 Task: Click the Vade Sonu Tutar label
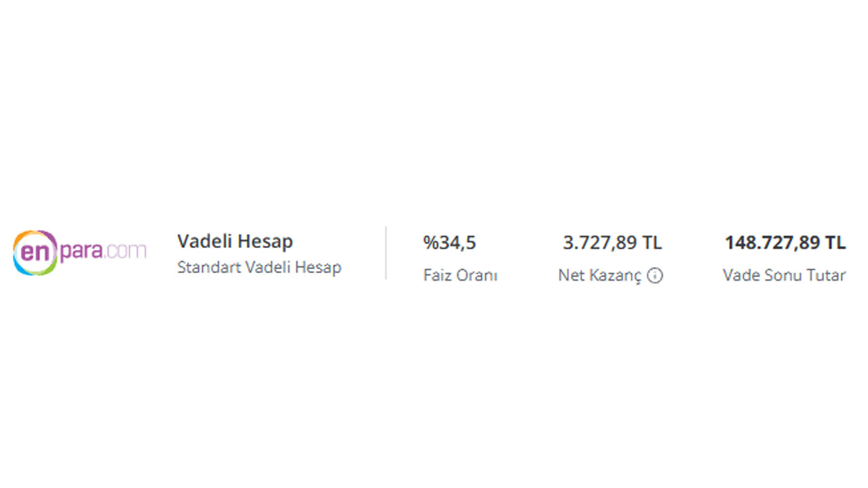coord(784,276)
